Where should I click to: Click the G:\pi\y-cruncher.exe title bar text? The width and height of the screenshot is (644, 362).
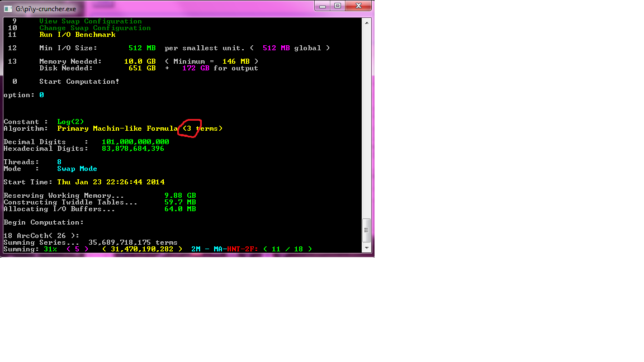click(45, 9)
